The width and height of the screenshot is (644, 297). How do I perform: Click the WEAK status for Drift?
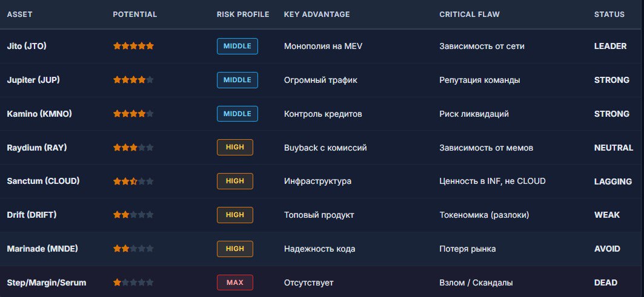tap(607, 215)
